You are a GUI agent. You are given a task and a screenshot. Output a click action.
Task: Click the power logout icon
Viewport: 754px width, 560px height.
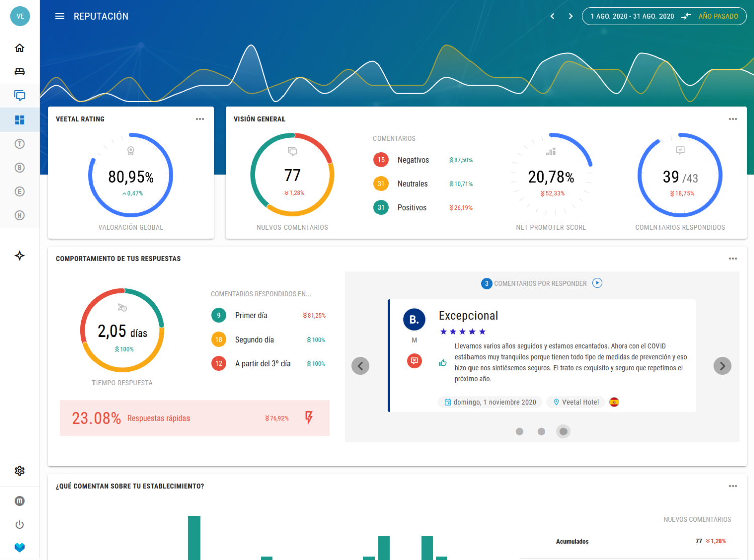[20, 525]
